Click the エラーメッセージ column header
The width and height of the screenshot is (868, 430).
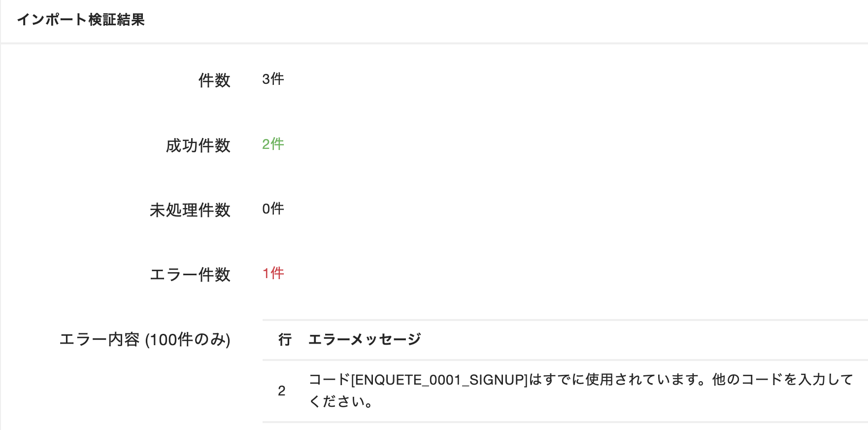(x=365, y=339)
